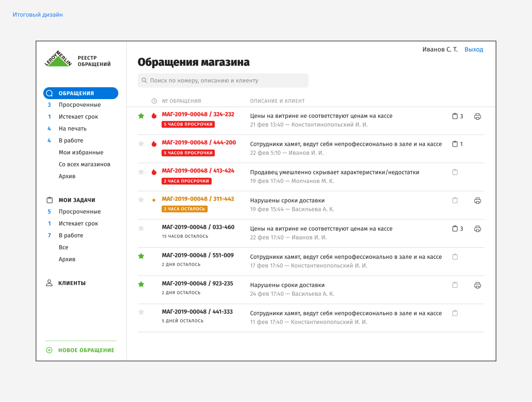The image size is (532, 402).
Task: Open Архив under МОИ ЗАДАЧИ
Action: [67, 259]
